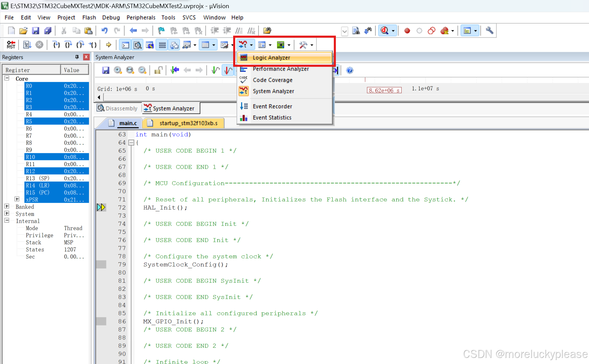Expand the xPSR register
This screenshot has height=364, width=589.
coord(17,199)
